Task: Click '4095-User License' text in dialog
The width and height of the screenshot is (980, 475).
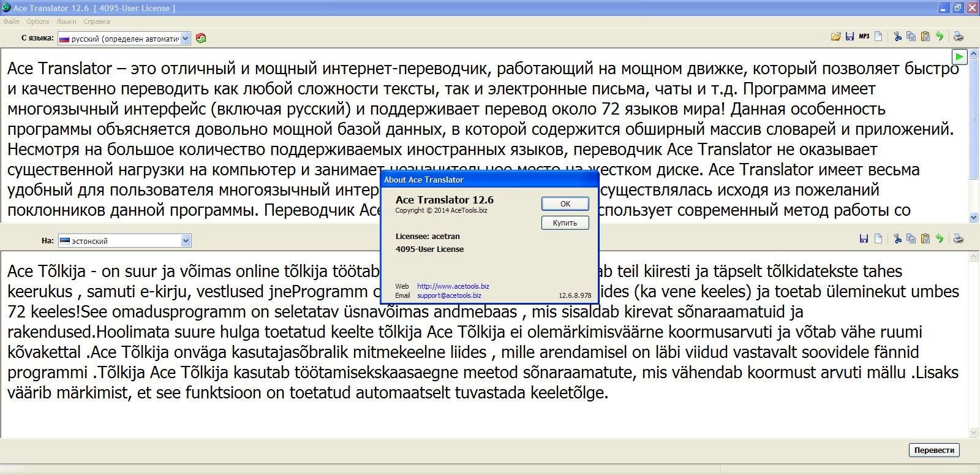Action: pyautogui.click(x=429, y=249)
